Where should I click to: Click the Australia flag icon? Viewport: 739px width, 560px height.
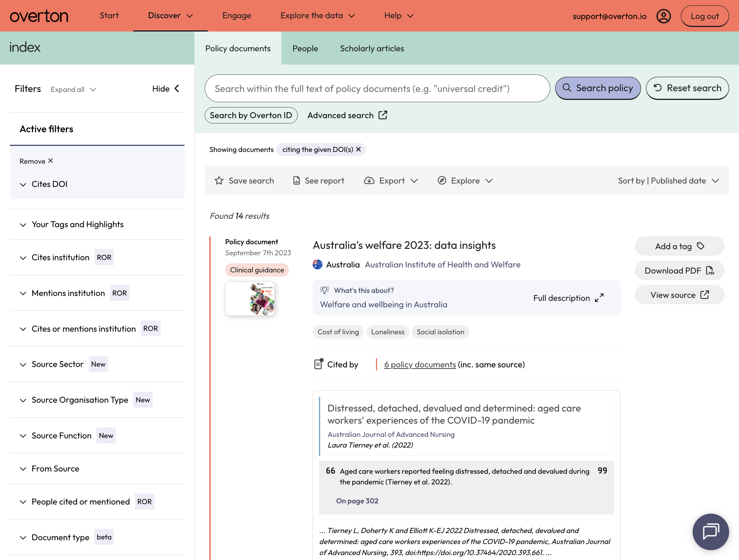click(317, 264)
